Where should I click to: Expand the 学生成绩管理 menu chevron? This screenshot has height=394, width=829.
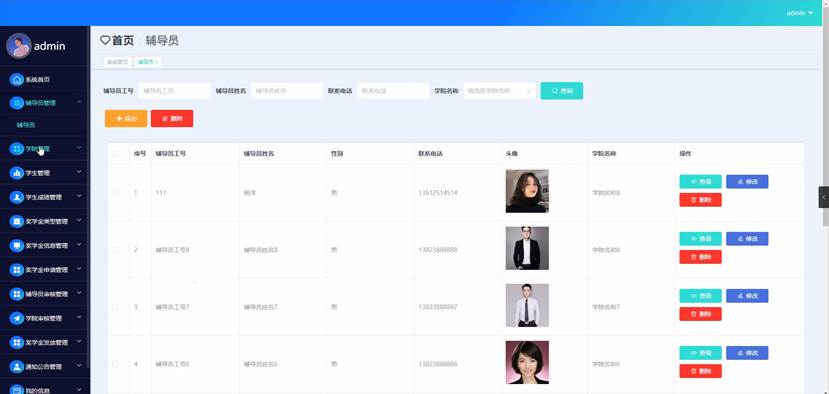(79, 196)
